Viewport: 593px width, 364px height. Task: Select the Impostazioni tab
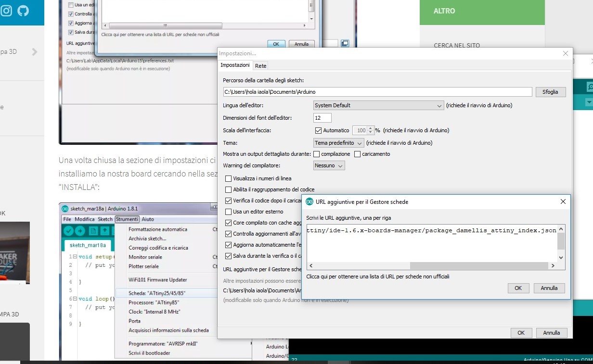(235, 65)
